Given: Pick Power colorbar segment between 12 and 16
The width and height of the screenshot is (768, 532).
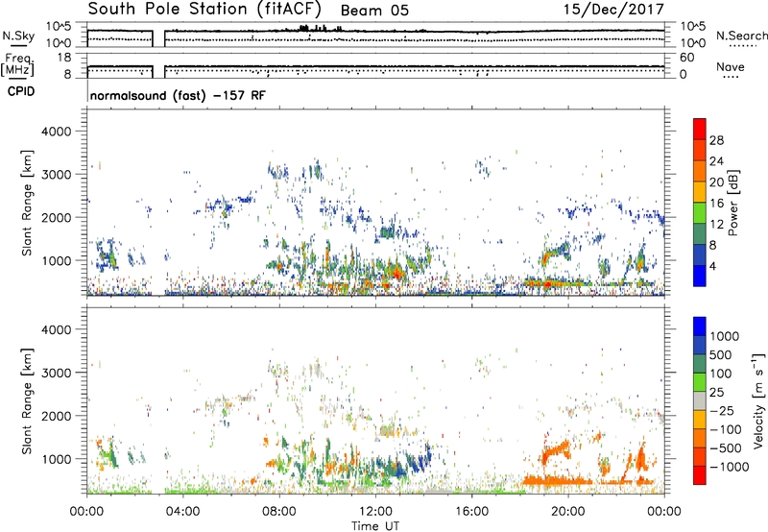Looking at the screenshot, I should (700, 213).
